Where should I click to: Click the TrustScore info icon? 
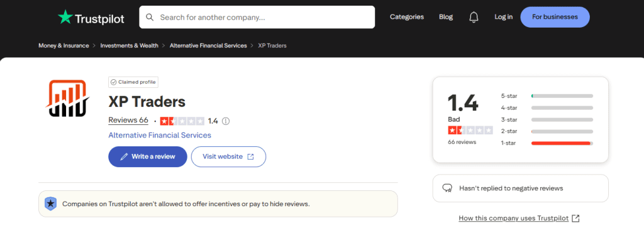click(226, 121)
